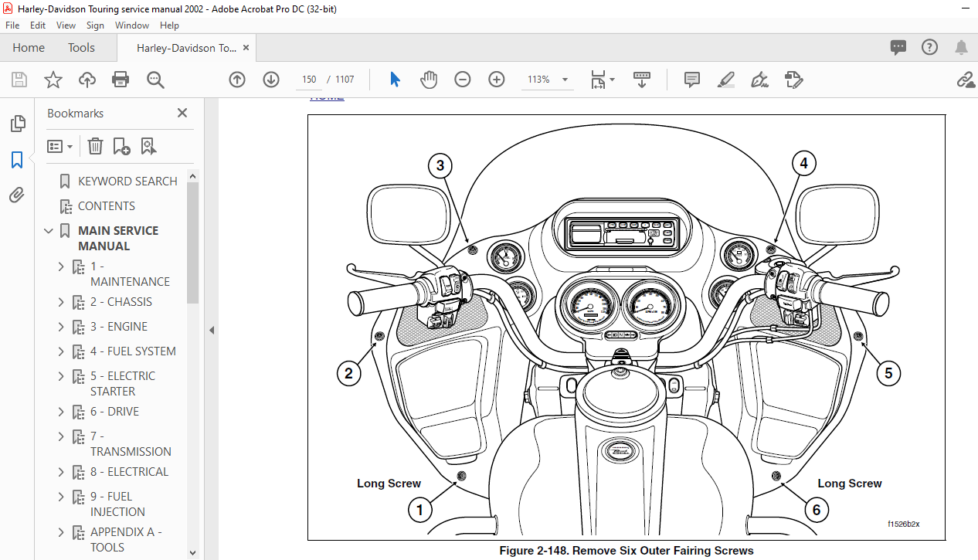Collapse the left navigation pane arrow
Viewport: 978px width, 560px height.
[212, 330]
